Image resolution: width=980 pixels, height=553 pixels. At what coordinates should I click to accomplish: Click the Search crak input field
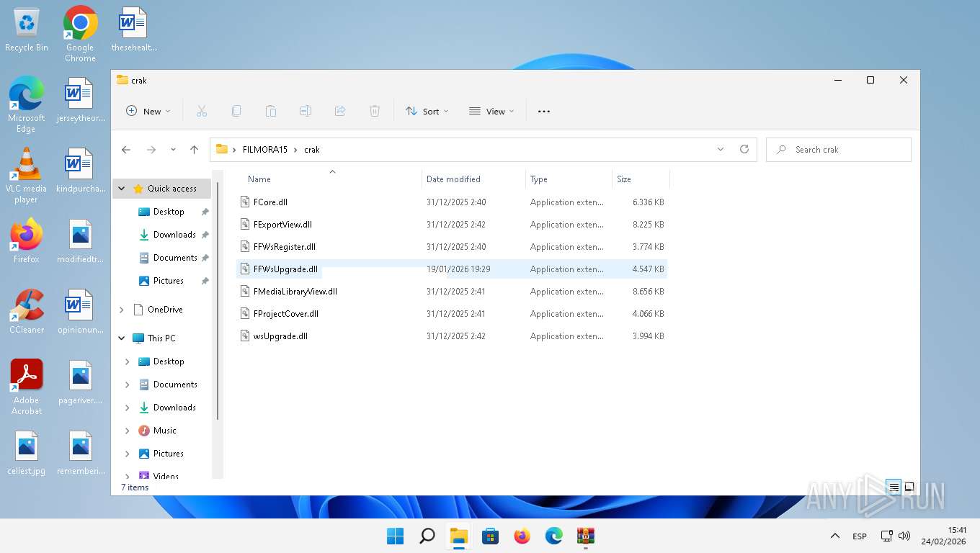click(838, 150)
